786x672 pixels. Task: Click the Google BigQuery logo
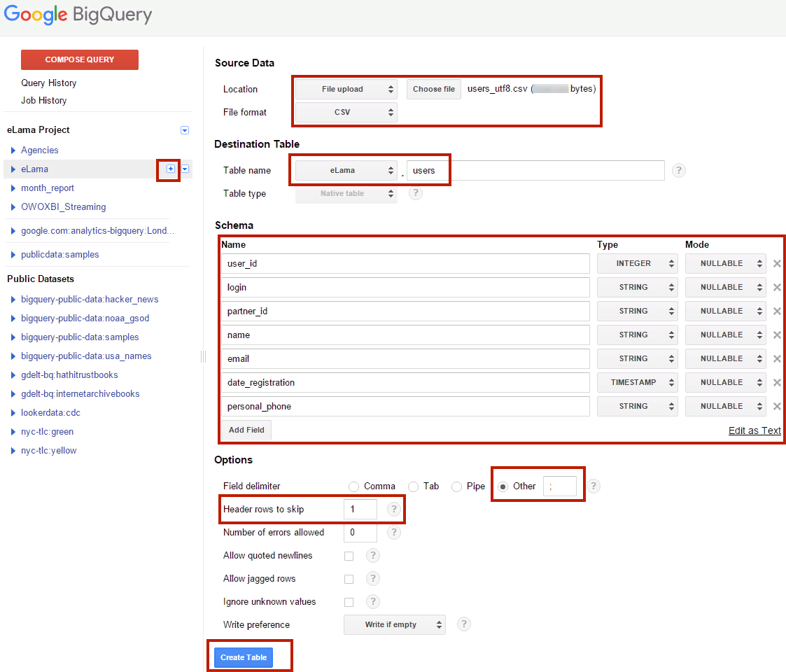[x=78, y=15]
